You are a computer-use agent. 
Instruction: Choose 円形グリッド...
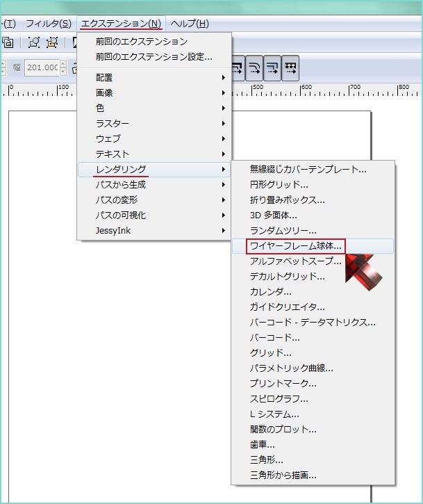coord(313,184)
